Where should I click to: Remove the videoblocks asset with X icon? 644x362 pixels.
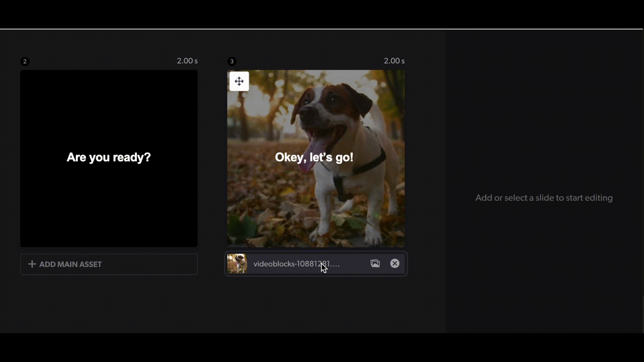click(395, 263)
